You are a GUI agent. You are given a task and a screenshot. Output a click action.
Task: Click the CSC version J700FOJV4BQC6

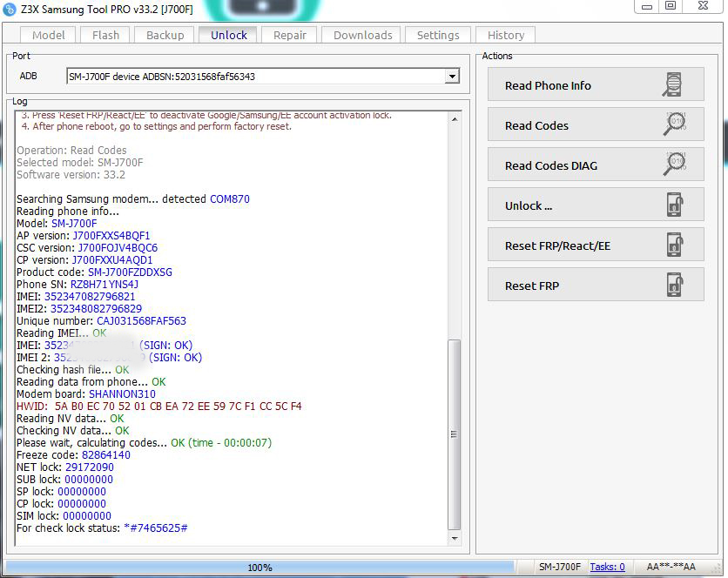[118, 247]
